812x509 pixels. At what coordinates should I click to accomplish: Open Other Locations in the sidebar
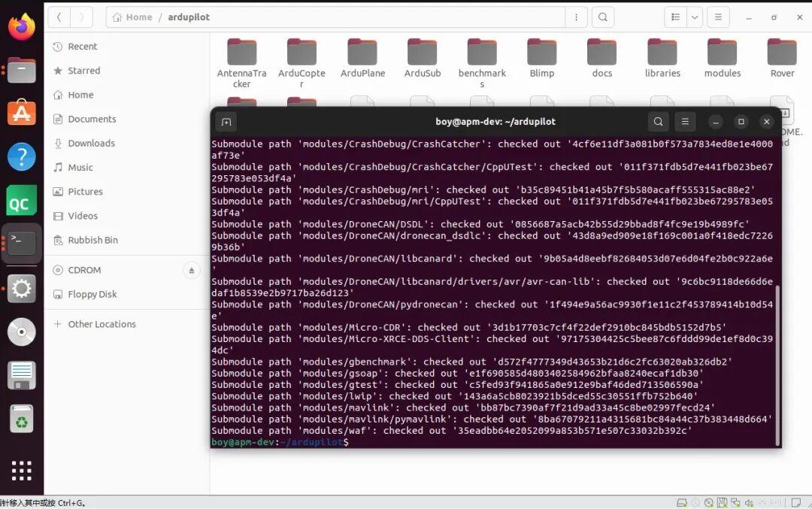[x=127, y=324]
